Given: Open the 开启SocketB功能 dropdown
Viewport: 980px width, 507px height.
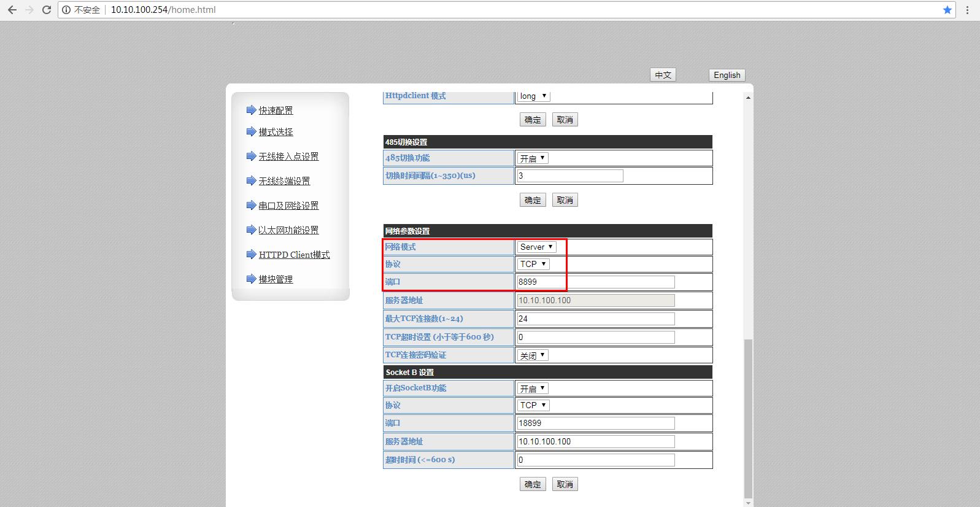Looking at the screenshot, I should click(532, 389).
